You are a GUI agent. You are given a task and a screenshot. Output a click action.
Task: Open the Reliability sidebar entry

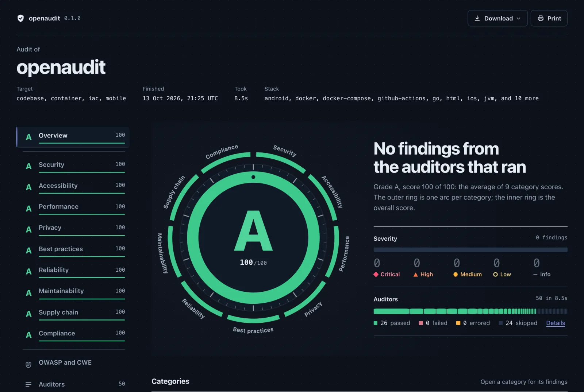[x=74, y=271]
